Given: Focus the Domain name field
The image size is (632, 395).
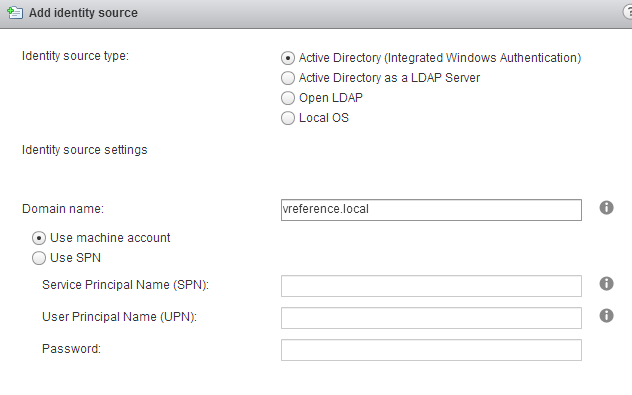Looking at the screenshot, I should 431,210.
